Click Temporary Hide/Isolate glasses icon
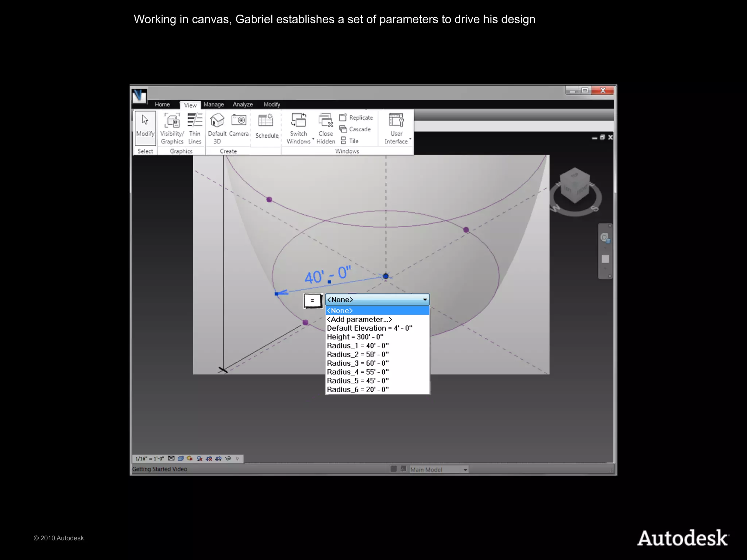Viewport: 747px width, 560px height. [228, 458]
